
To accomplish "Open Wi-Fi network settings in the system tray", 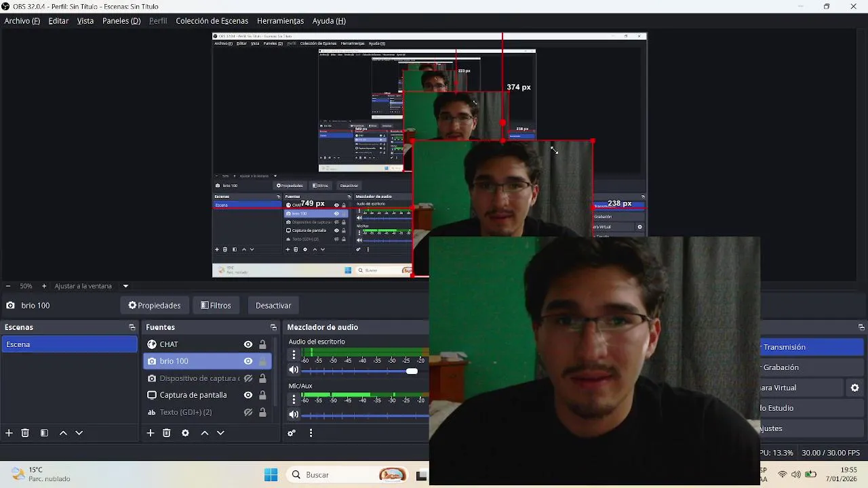I will pyautogui.click(x=783, y=474).
